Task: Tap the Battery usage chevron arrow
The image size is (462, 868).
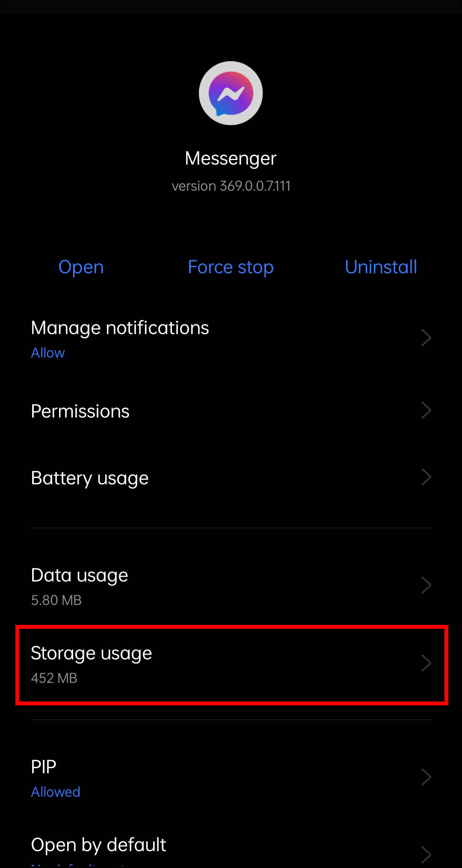Action: coord(426,477)
